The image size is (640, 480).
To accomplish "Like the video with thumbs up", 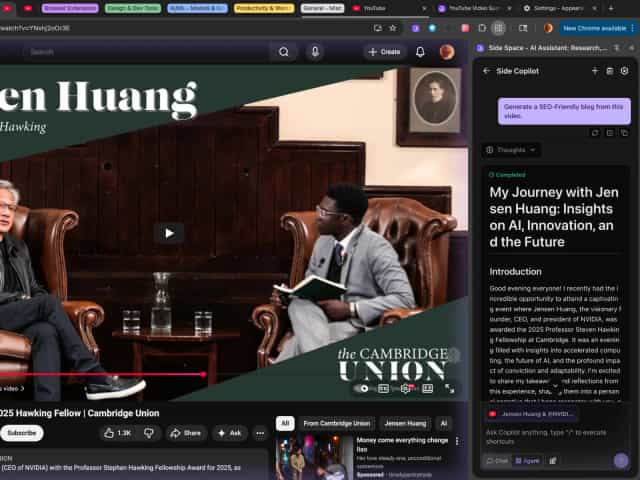I will [x=117, y=433].
